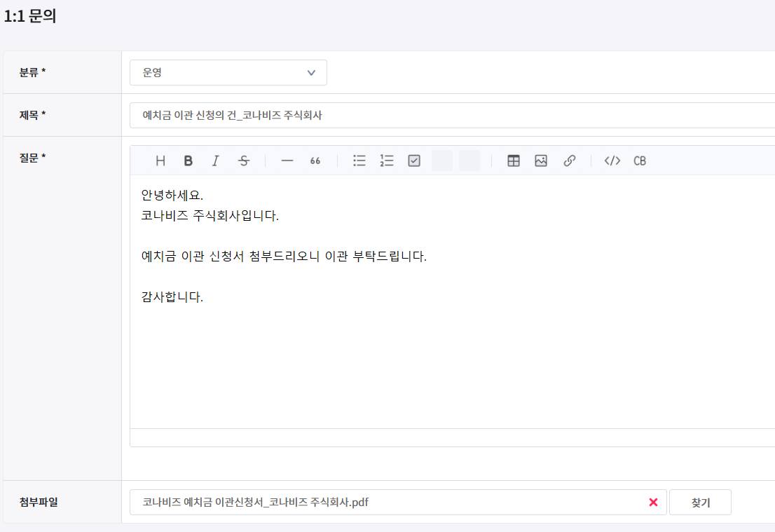This screenshot has height=532, width=775.
Task: Open the 분류 dropdown showing 운영
Action: [x=228, y=73]
